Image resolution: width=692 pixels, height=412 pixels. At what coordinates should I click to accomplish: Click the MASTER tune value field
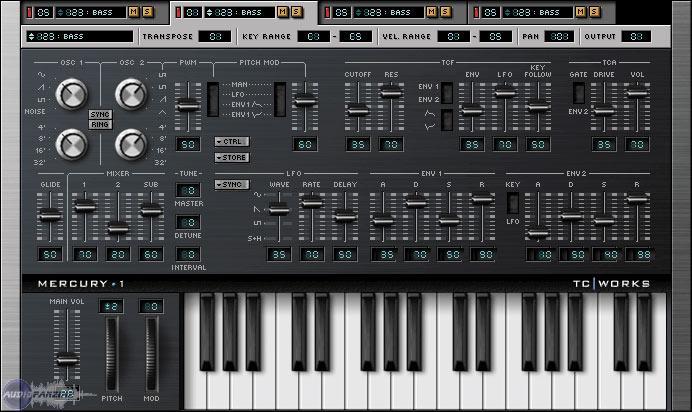tap(188, 190)
